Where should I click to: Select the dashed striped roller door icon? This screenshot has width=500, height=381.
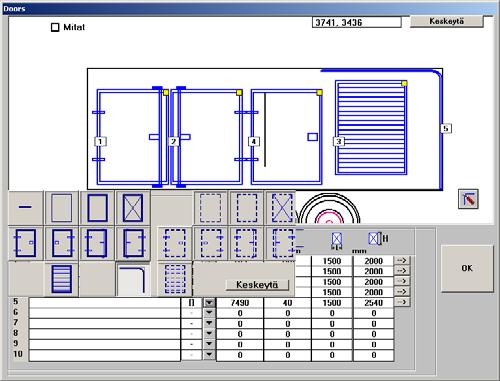[175, 279]
